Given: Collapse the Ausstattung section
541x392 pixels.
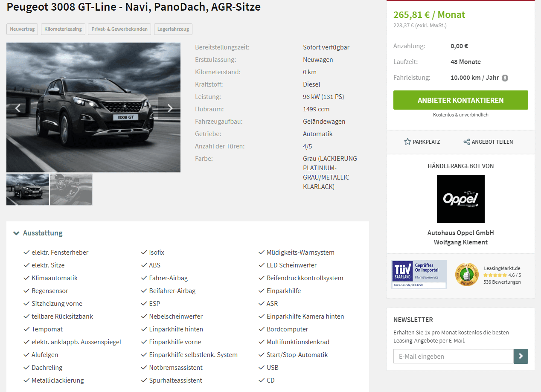Looking at the screenshot, I should tap(38, 233).
